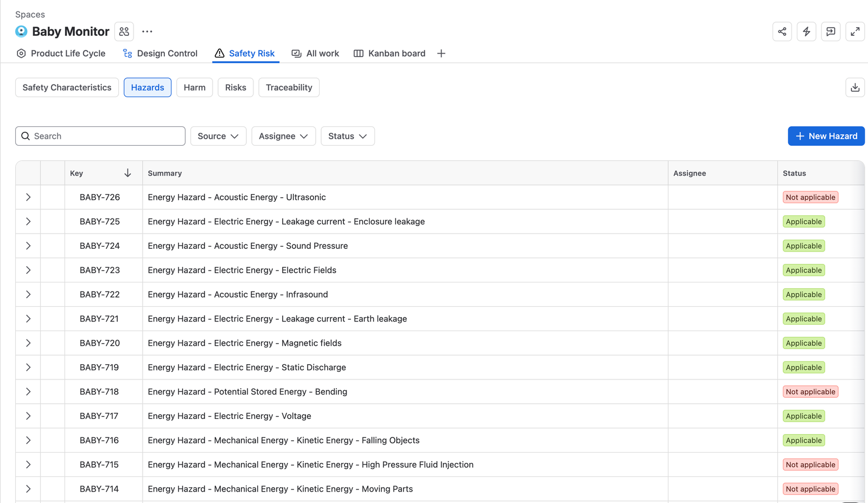Expand the BABY-718 row

28,392
